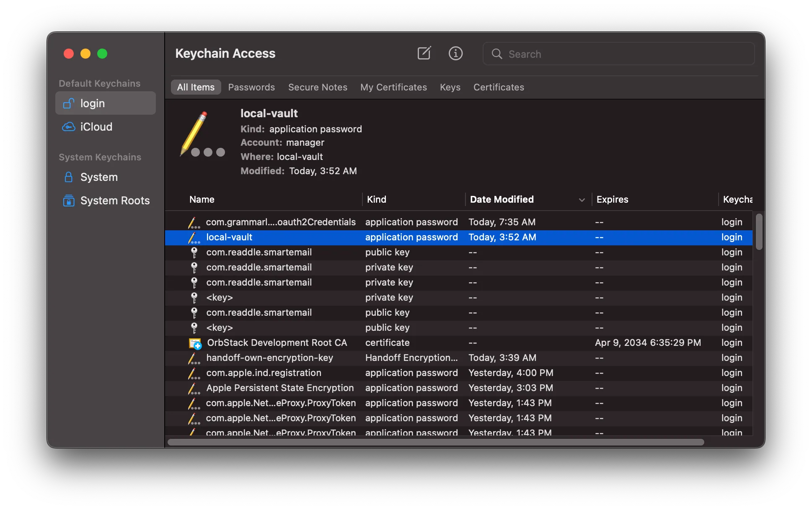The height and width of the screenshot is (510, 812).
Task: Select the iCloud keychain in sidebar
Action: point(106,127)
